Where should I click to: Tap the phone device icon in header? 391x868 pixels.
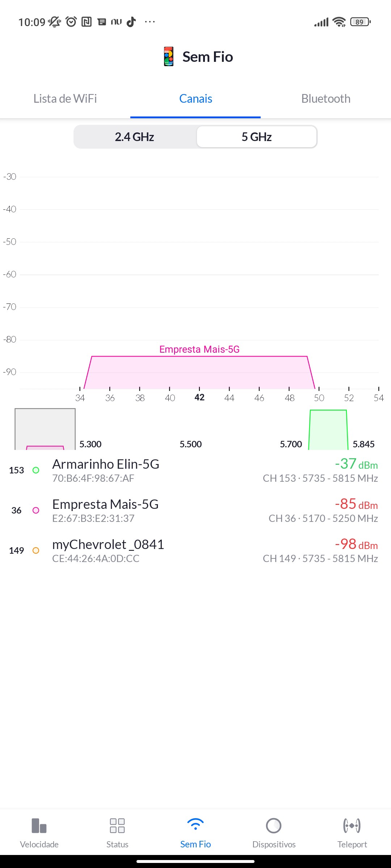point(169,57)
